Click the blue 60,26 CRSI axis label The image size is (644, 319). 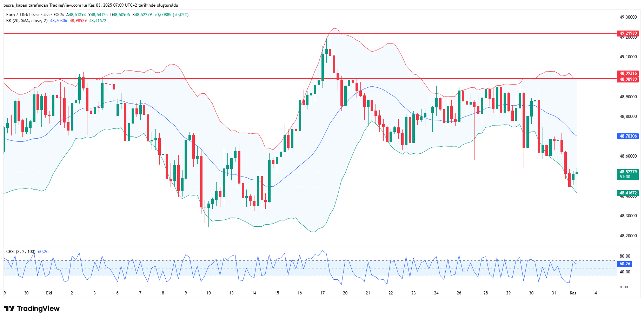[x=625, y=264]
